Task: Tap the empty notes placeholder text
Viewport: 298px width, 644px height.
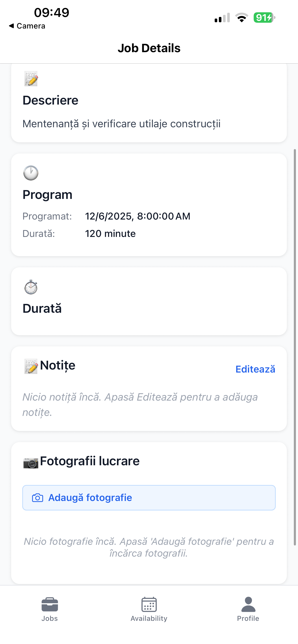Action: click(140, 405)
